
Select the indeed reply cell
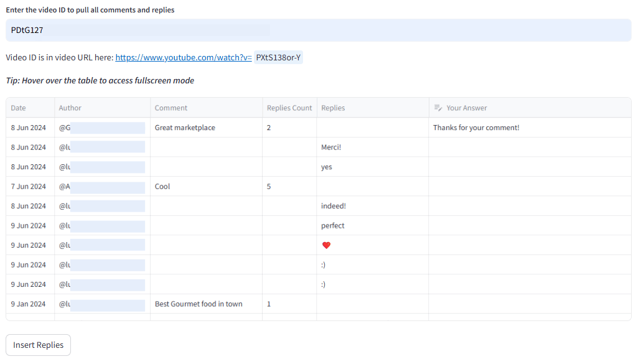(335, 205)
